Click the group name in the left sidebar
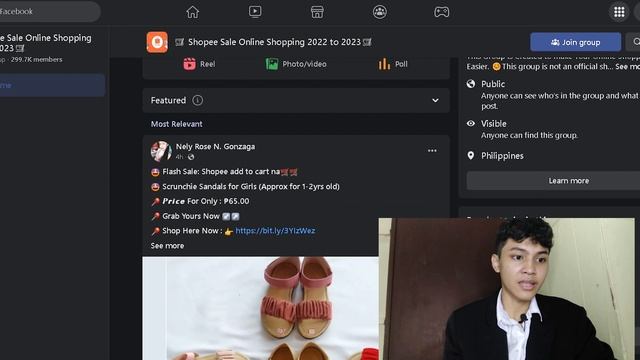The width and height of the screenshot is (640, 360). click(x=46, y=43)
